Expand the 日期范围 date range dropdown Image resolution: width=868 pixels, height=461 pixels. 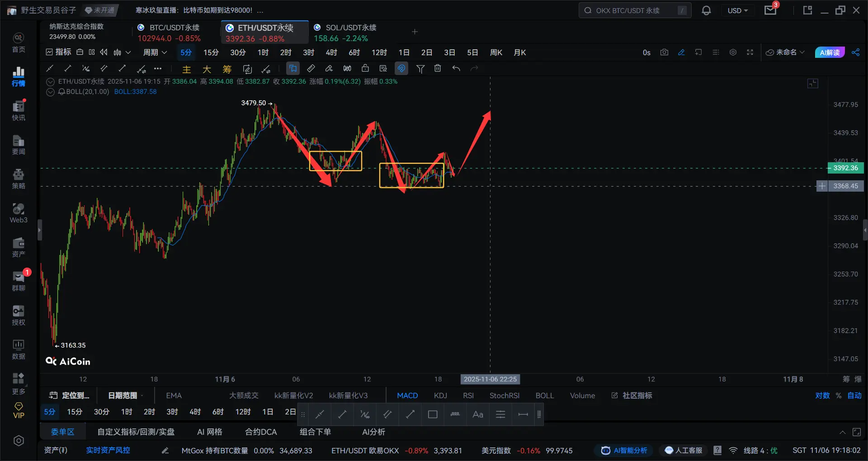[126, 395]
